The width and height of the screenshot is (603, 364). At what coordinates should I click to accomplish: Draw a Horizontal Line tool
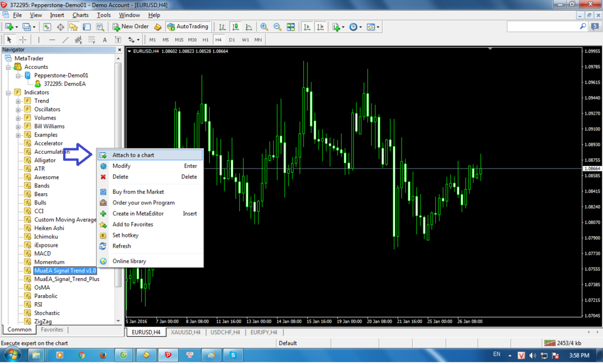pos(52,39)
